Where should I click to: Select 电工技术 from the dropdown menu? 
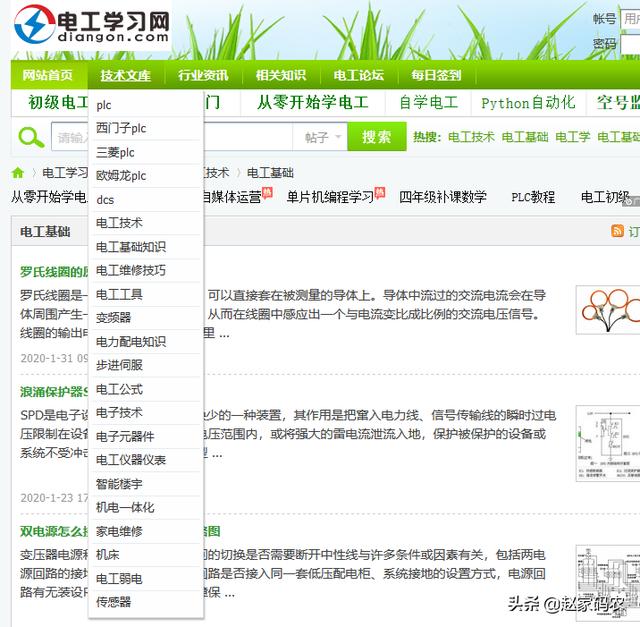coord(146,223)
